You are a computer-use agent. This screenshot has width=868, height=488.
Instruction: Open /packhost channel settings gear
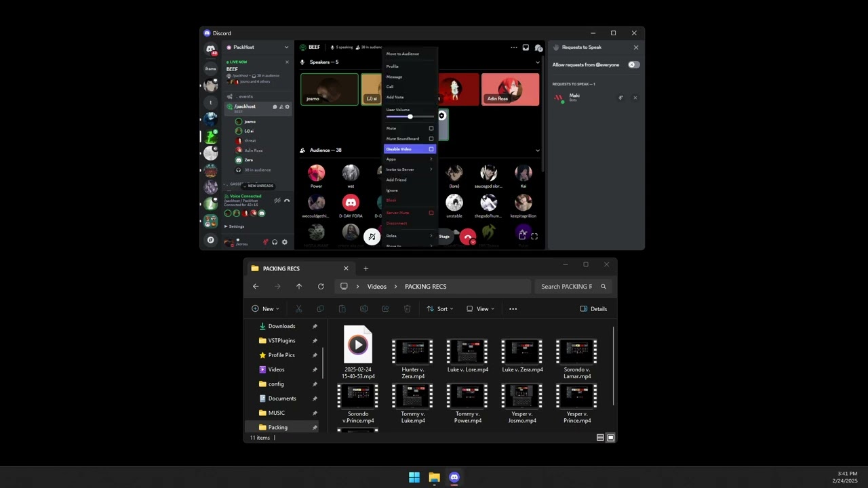(x=287, y=106)
